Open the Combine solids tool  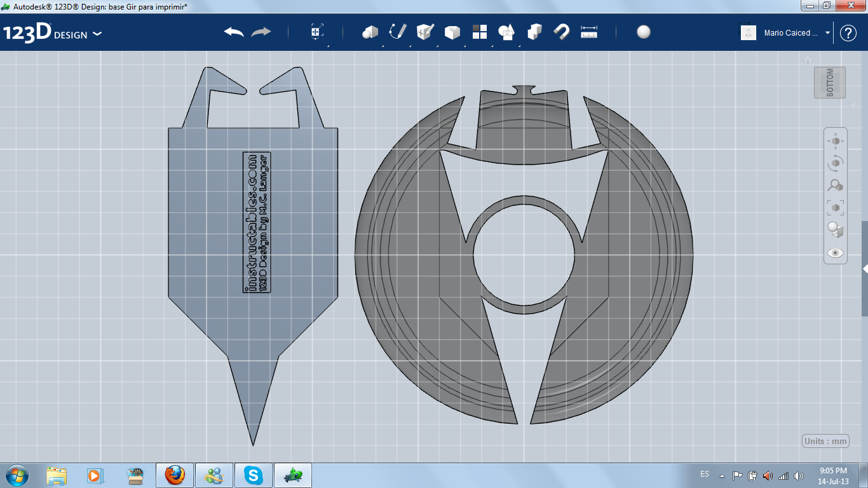point(534,32)
